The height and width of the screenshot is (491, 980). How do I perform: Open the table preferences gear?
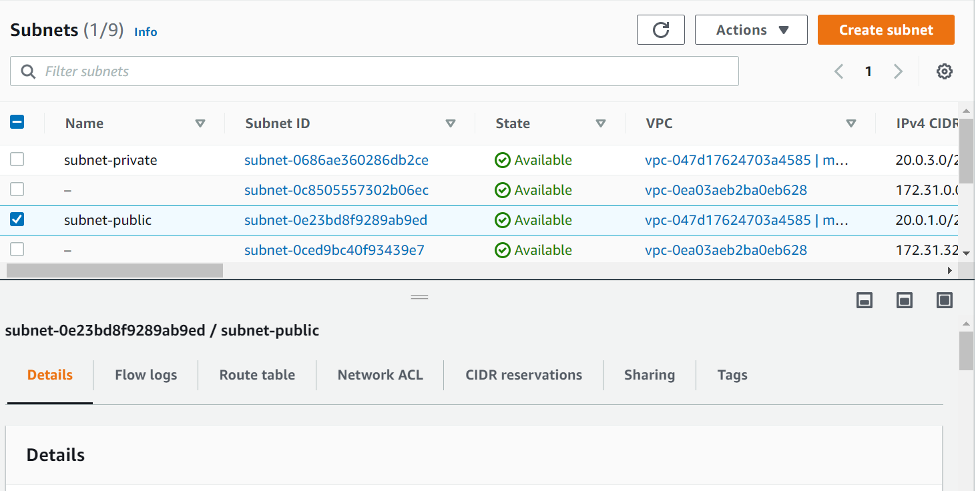[x=945, y=71]
